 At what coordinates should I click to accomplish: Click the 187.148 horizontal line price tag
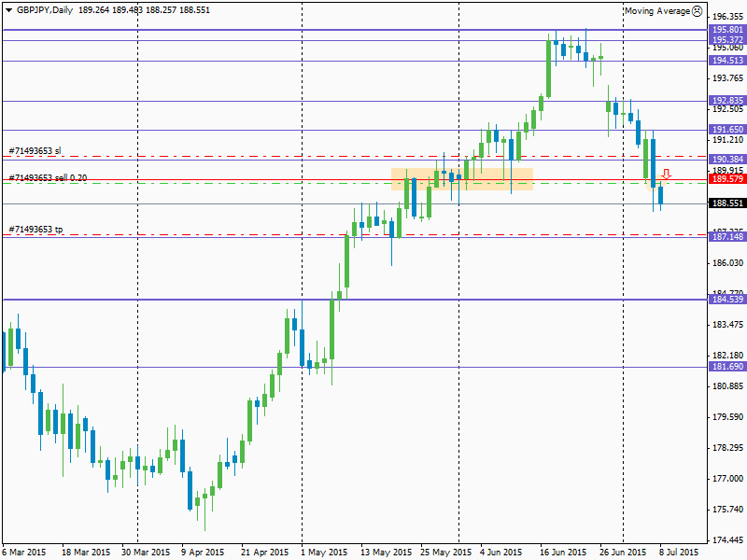click(727, 237)
